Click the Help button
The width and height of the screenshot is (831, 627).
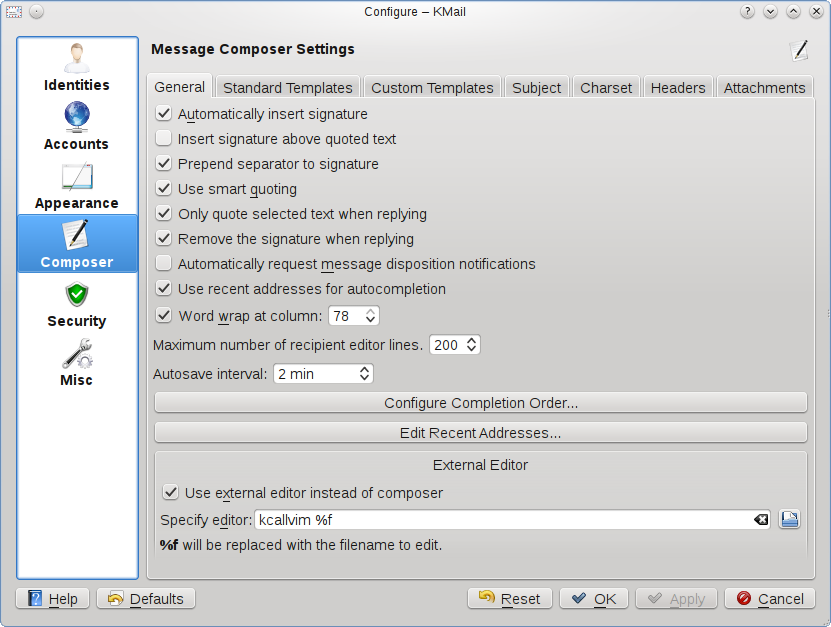point(52,598)
